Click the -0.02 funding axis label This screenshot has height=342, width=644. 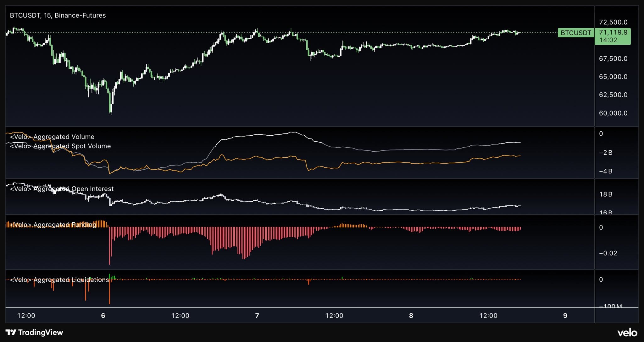click(x=608, y=253)
